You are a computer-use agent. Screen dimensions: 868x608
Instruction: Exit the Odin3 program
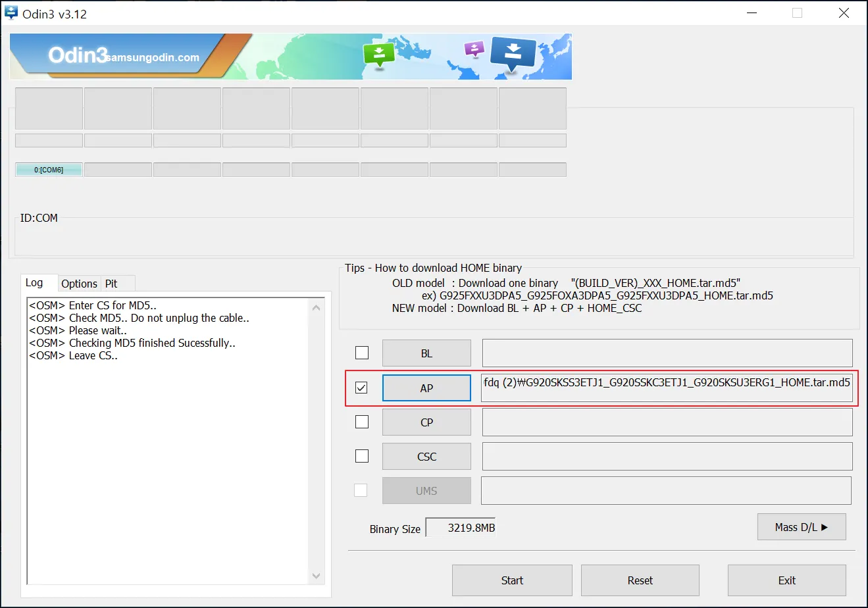point(786,580)
